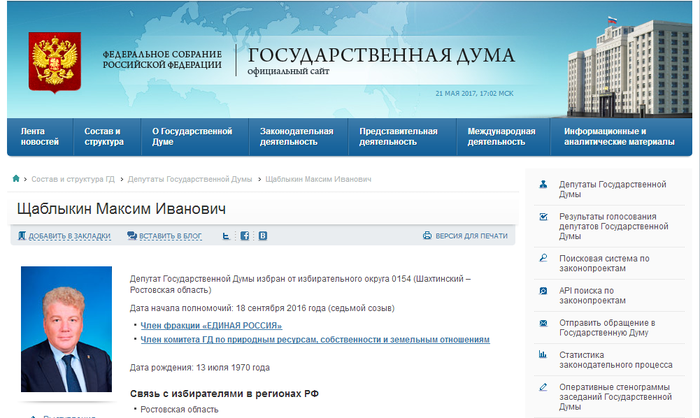
Task: Click the blog insert speech-bubble icon
Action: click(132, 235)
